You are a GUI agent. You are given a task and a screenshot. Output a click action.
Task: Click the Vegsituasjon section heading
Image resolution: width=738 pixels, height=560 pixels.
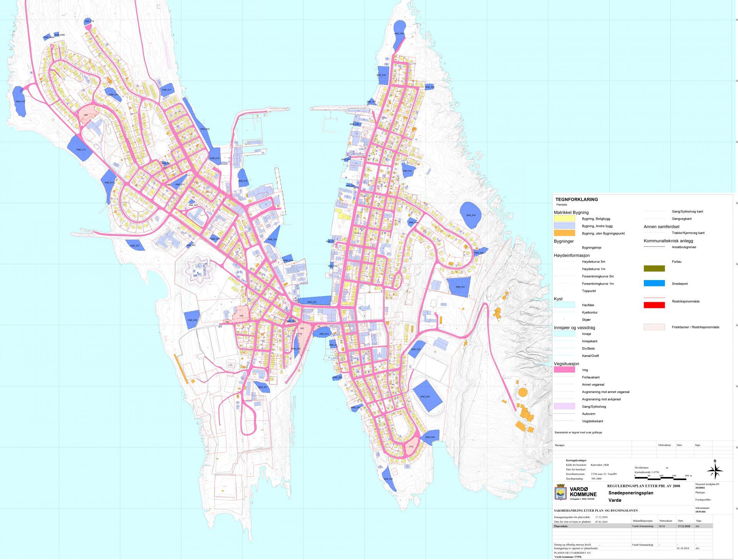tap(566, 364)
